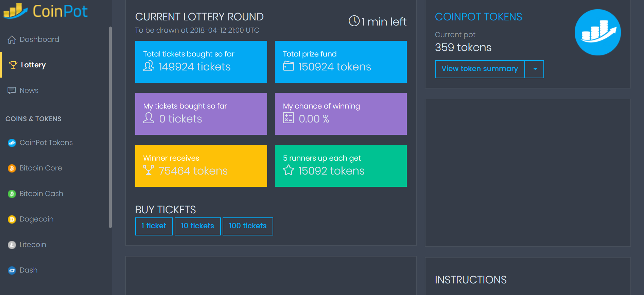Click the Bitcoin Cash green coin icon
The image size is (644, 295).
[x=12, y=194]
